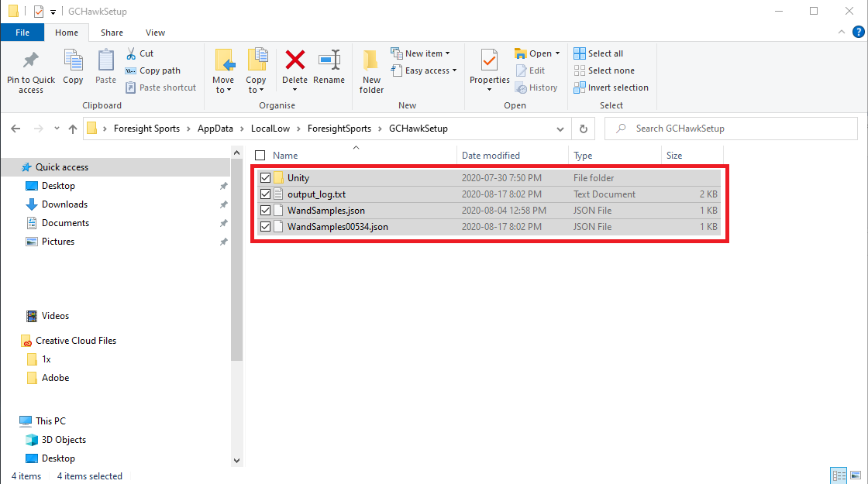Toggle the select-all checkbox in header
Viewport: 868px width, 484px height.
pyautogui.click(x=260, y=156)
